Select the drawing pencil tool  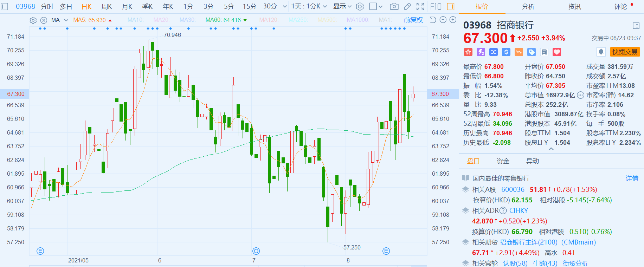407,6
